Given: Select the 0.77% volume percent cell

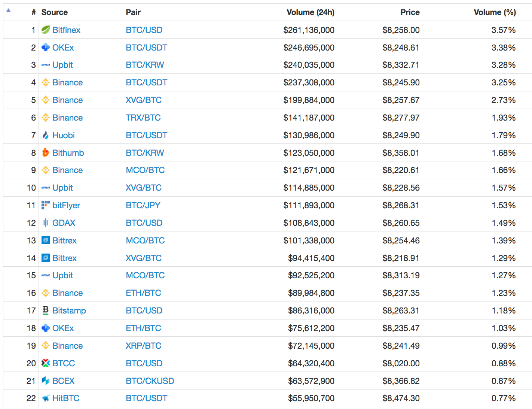Looking at the screenshot, I should pos(503,398).
